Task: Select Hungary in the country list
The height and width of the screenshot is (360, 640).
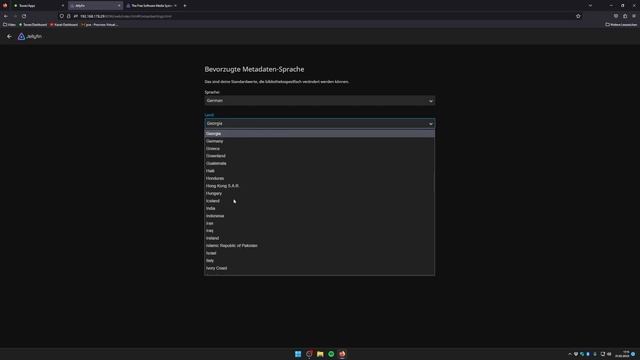Action: click(x=320, y=193)
